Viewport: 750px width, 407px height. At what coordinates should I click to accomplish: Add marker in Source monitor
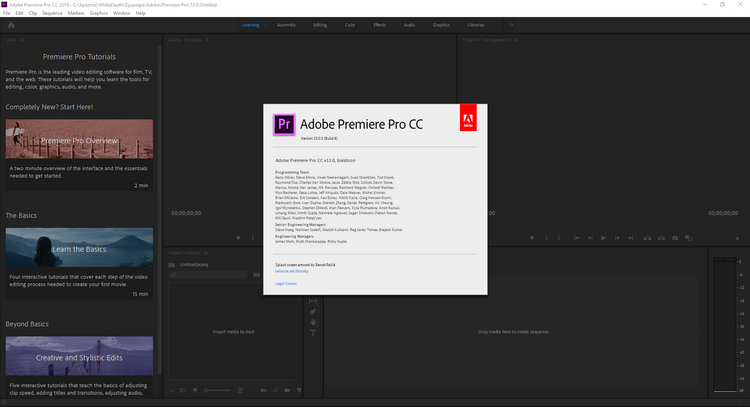[x=238, y=238]
